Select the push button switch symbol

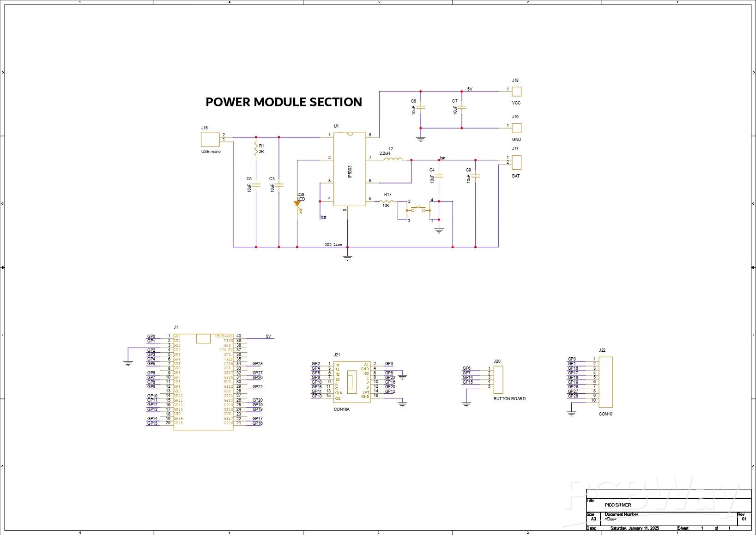(418, 209)
